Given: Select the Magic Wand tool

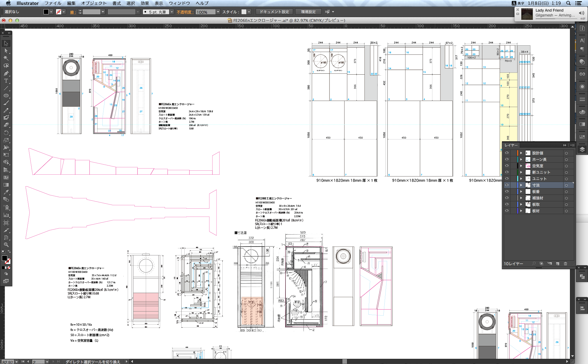Looking at the screenshot, I should click(6, 58).
